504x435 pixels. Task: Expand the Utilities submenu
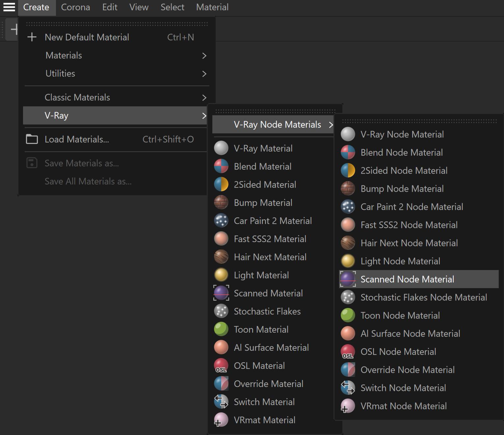(x=117, y=73)
